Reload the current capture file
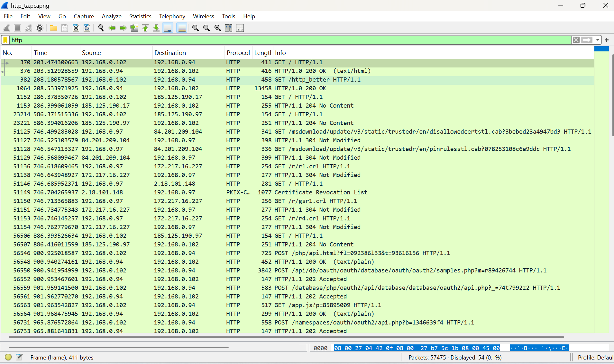This screenshot has height=364, width=614. (87, 28)
